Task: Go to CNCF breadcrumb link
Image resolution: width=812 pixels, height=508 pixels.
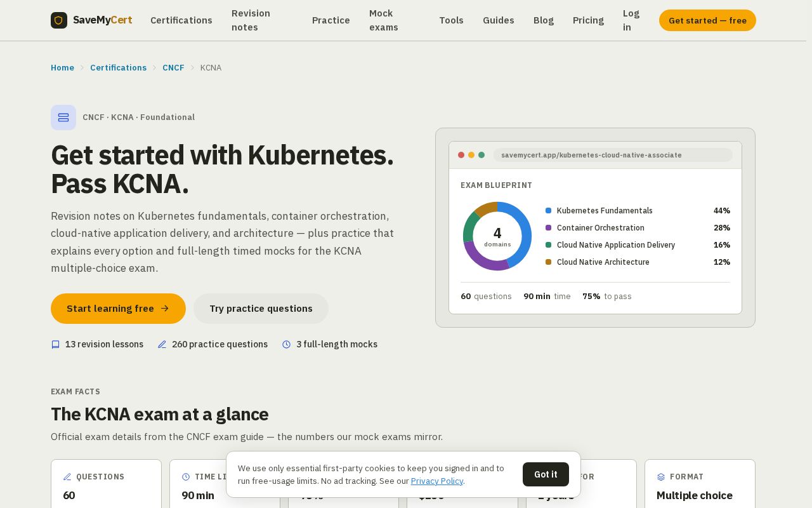Action: pyautogui.click(x=173, y=68)
